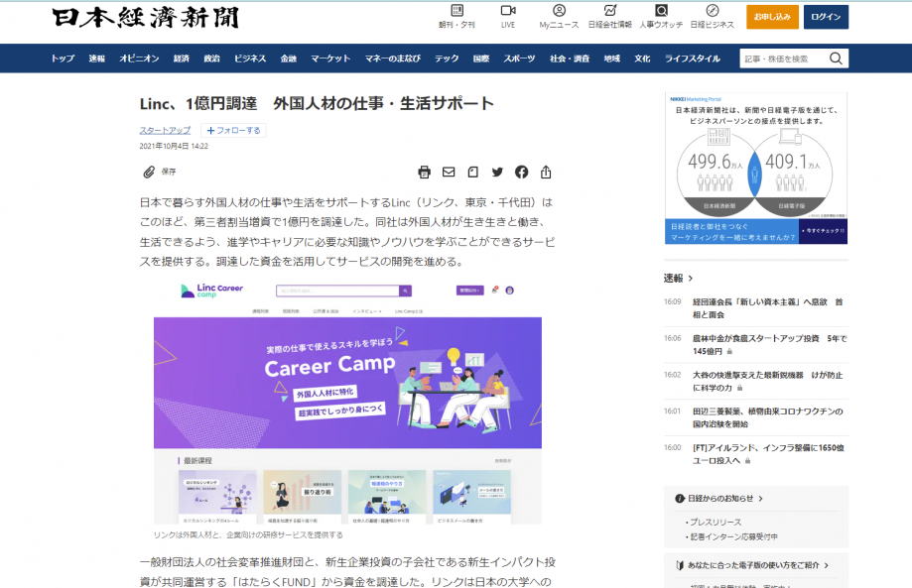Open the 速報 navigation menu item
Viewport: 912px width, 588px height.
click(96, 59)
